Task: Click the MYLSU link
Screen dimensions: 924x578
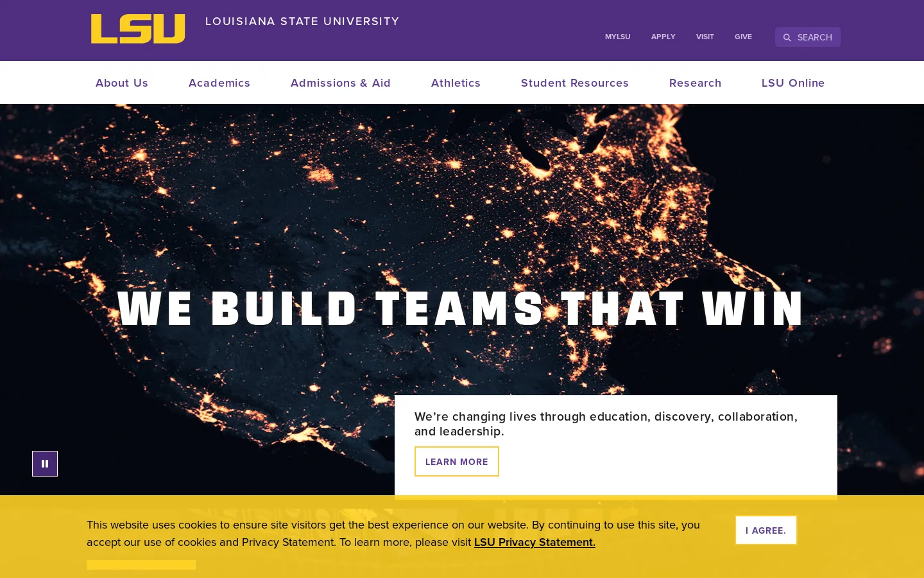Action: [x=618, y=37]
